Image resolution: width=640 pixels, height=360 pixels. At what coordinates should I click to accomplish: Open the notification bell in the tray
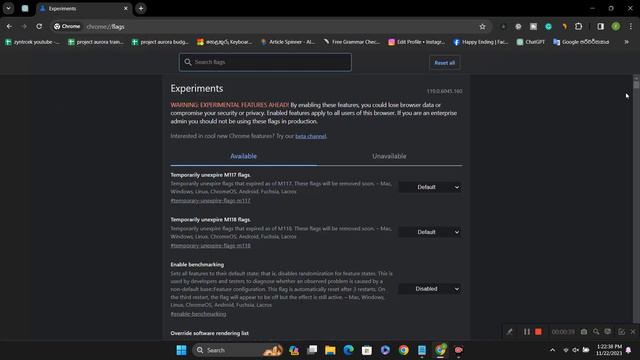(629, 350)
